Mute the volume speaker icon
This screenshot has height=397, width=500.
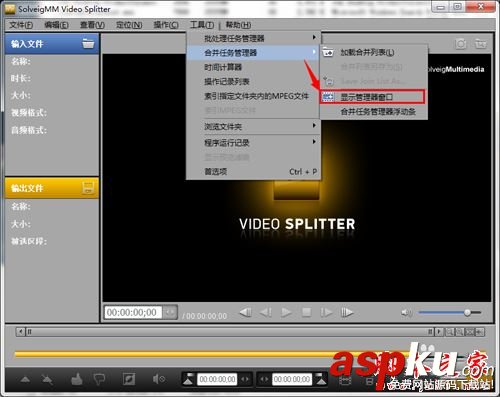coord(406,313)
